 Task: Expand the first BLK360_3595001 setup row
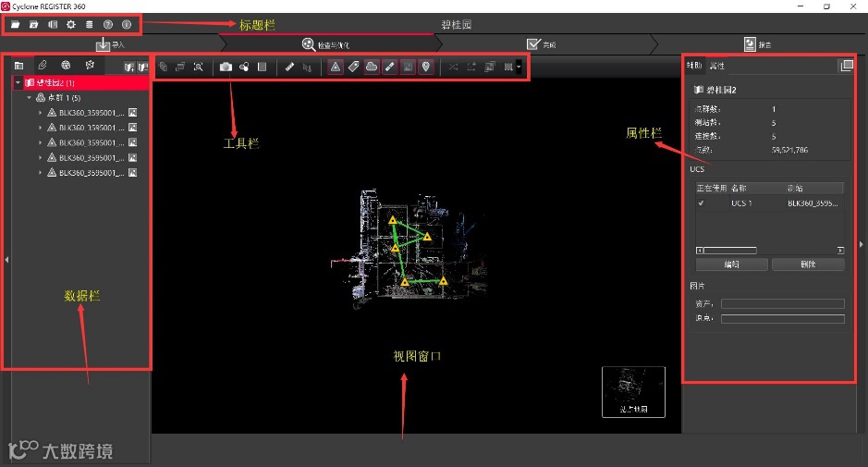pos(40,113)
